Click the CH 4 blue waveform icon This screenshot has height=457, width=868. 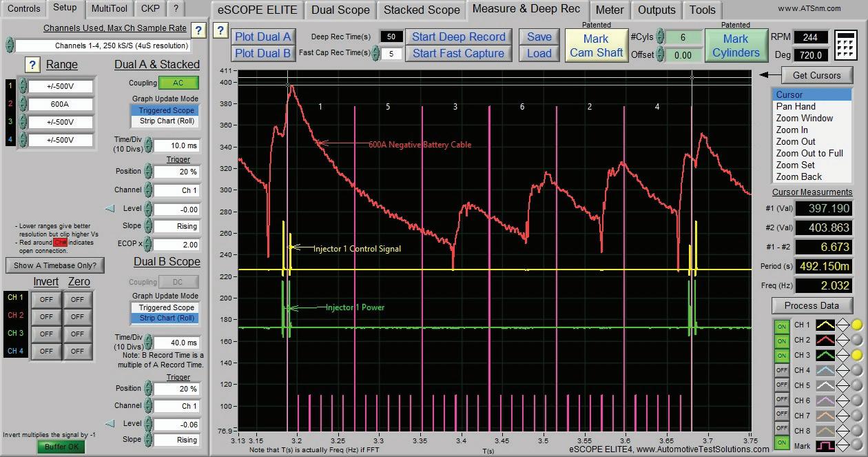click(x=825, y=370)
